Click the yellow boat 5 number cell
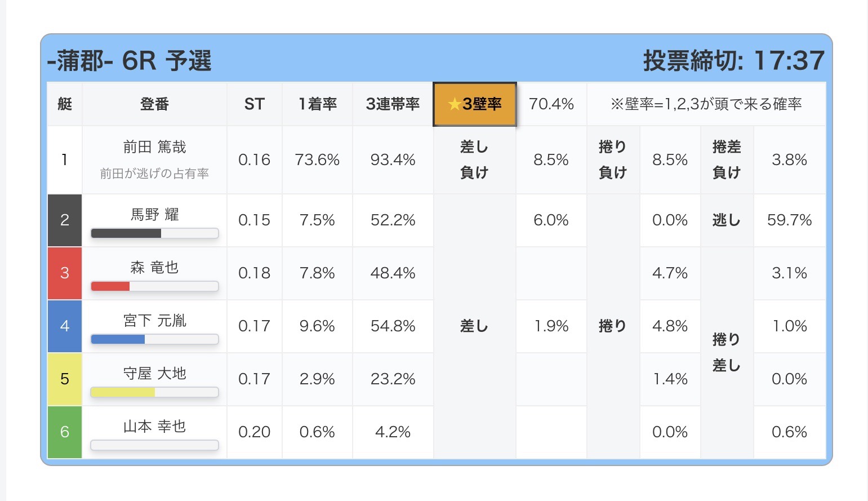868x501 pixels. pyautogui.click(x=65, y=379)
